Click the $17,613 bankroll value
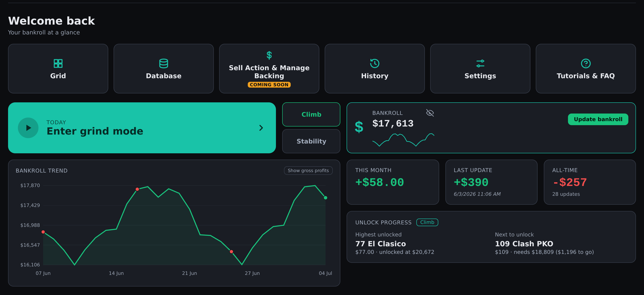This screenshot has width=644, height=295. [x=393, y=123]
